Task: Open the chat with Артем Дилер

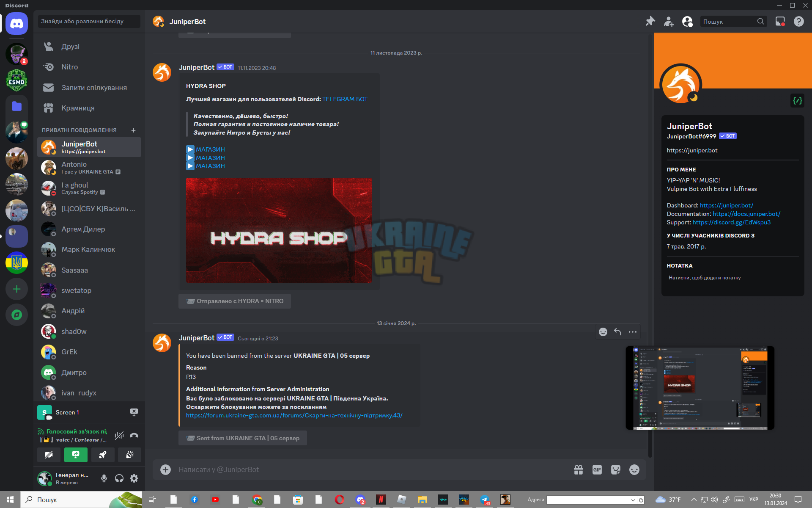Action: 89,229
